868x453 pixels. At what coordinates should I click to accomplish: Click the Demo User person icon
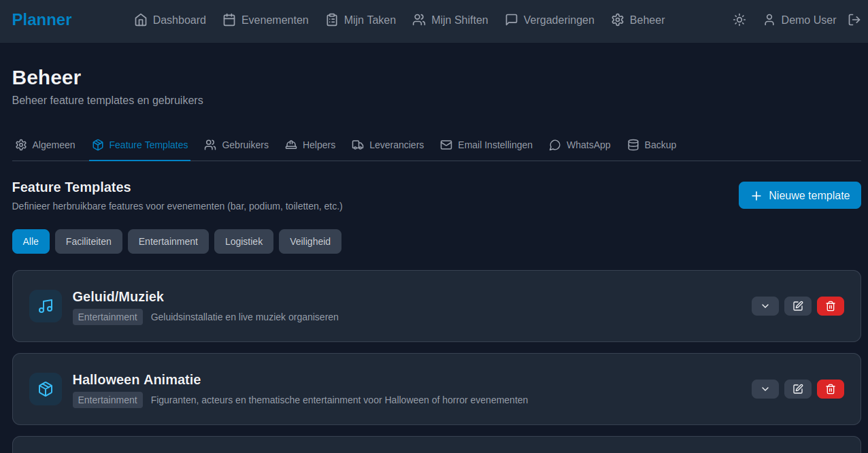tap(769, 20)
